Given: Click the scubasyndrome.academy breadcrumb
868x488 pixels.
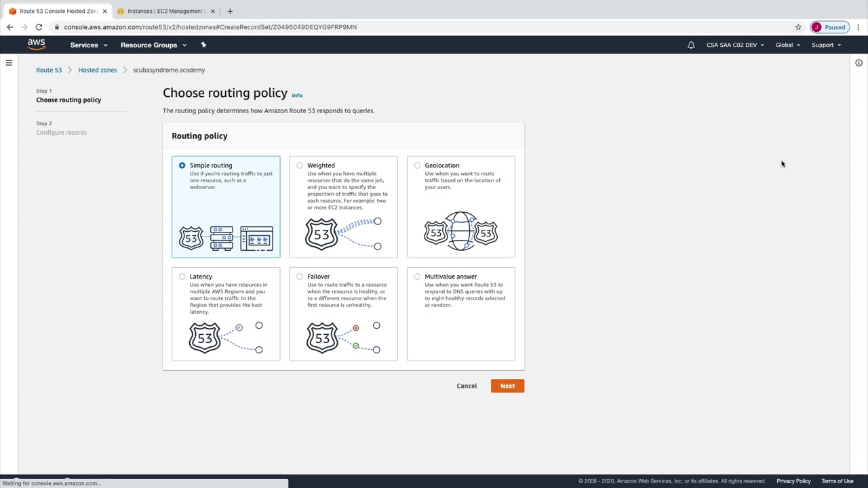Looking at the screenshot, I should point(169,70).
